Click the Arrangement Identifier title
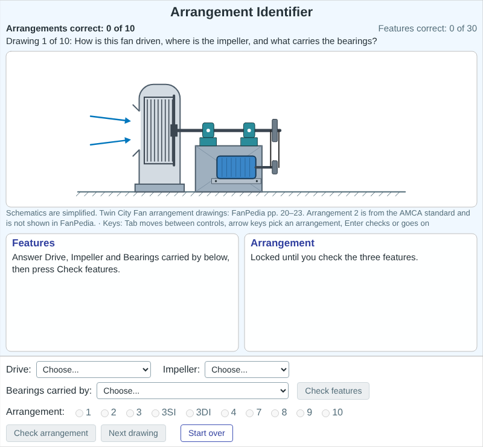The image size is (483, 448). [241, 12]
